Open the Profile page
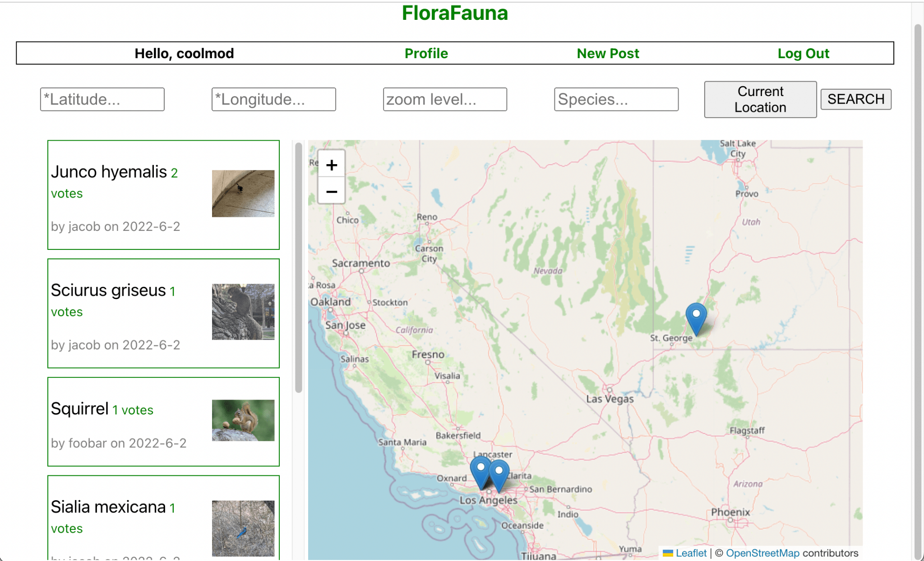924x561 pixels. tap(426, 53)
